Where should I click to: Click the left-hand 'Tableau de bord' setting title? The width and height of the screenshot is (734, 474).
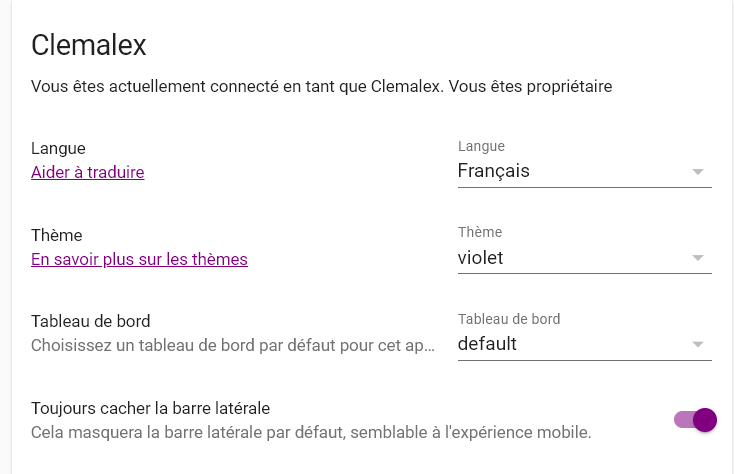[91, 322]
